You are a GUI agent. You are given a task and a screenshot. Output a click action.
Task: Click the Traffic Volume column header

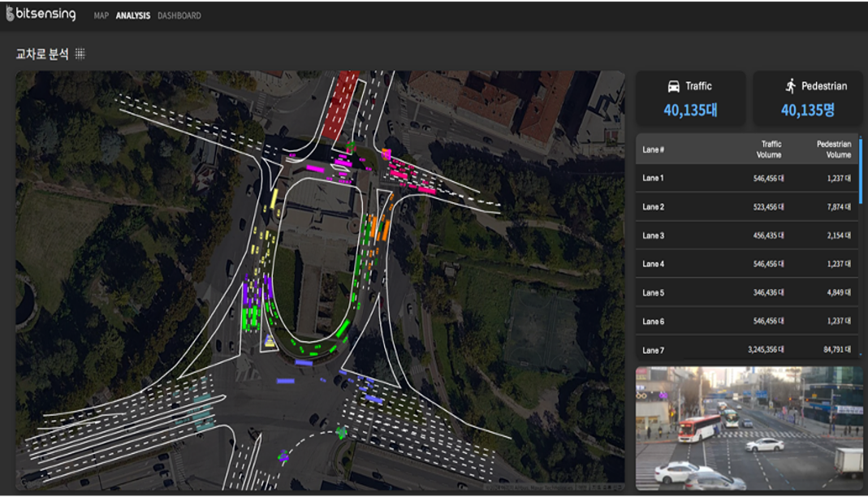coord(770,149)
